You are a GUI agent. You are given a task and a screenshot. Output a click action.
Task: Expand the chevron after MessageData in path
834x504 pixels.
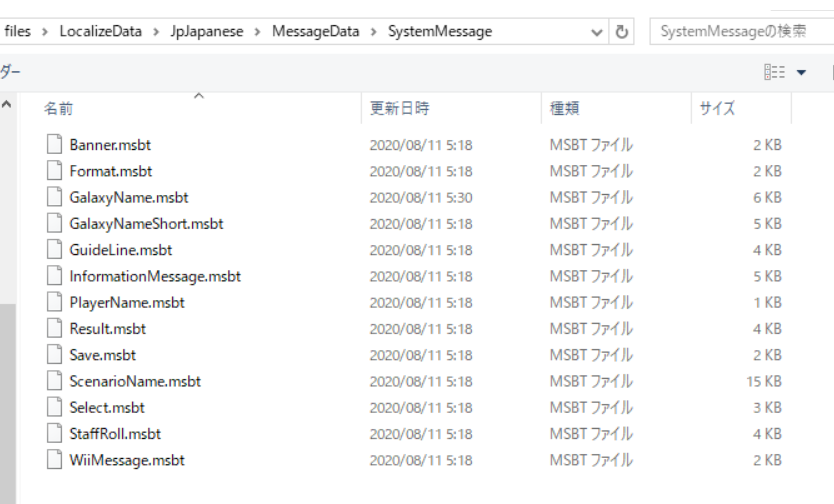375,32
